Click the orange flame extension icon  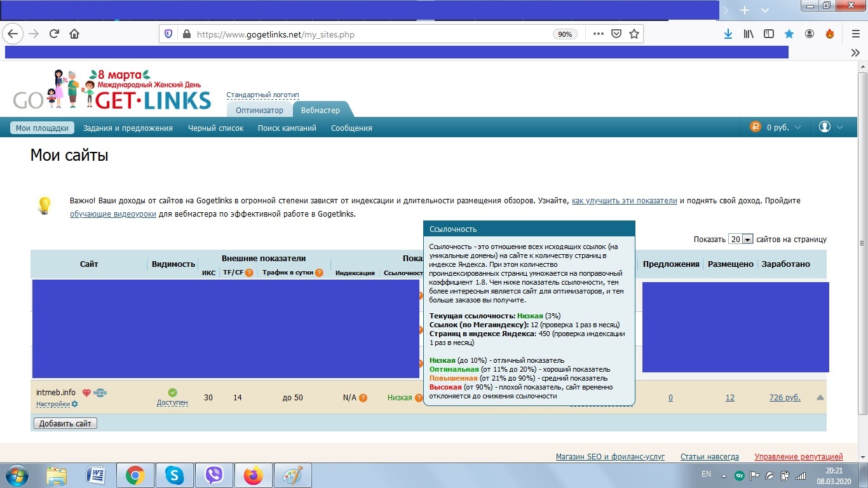[830, 34]
